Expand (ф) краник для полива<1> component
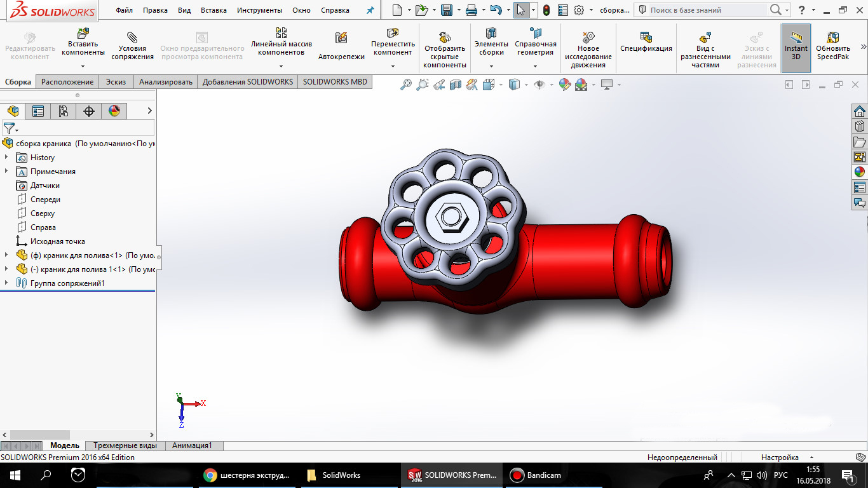868x488 pixels. [7, 255]
